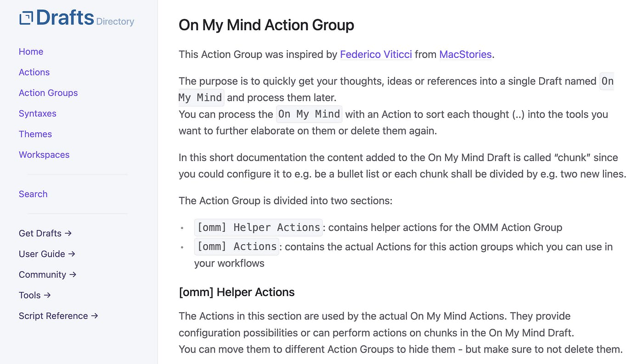Viewport: 643px width, 364px height.
Task: Visit the Community external link
Action: click(47, 274)
